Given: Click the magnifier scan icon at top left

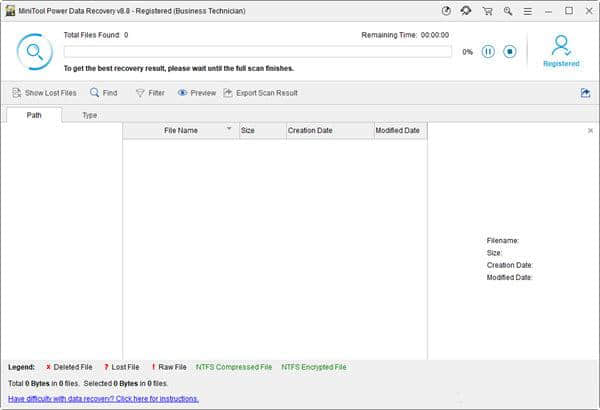Looking at the screenshot, I should point(34,51).
